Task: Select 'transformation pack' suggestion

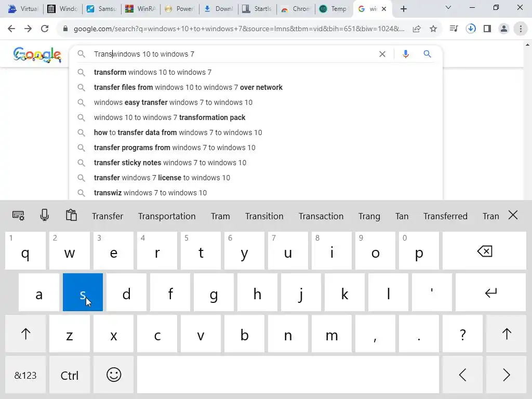Action: [x=256, y=117]
